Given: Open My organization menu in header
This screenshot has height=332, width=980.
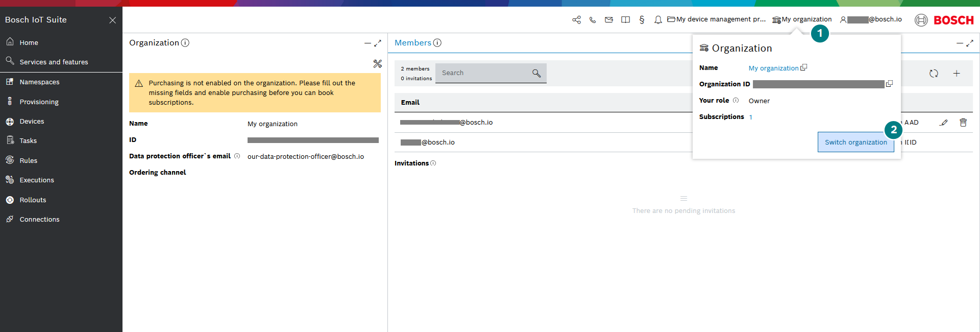Looking at the screenshot, I should tap(802, 19).
